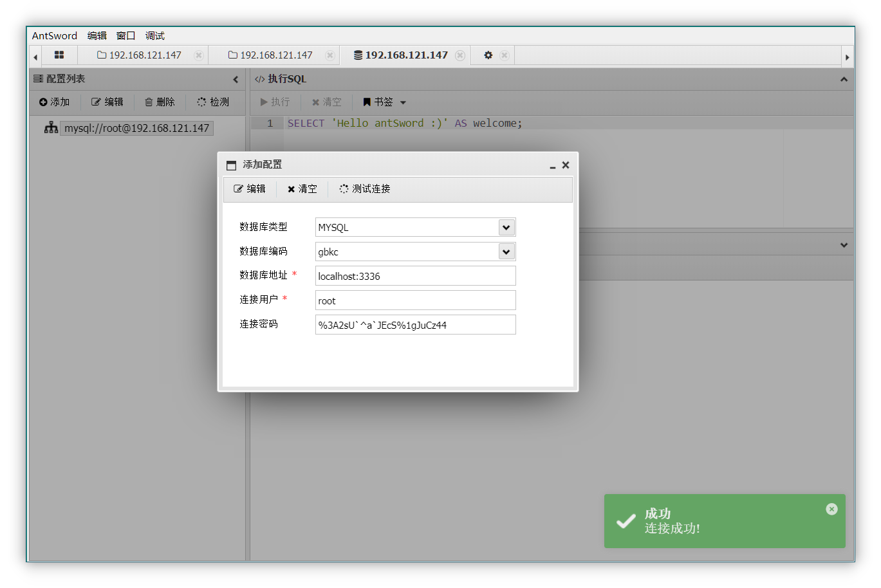Open the AntSword menu
The image size is (881, 588).
[x=55, y=35]
